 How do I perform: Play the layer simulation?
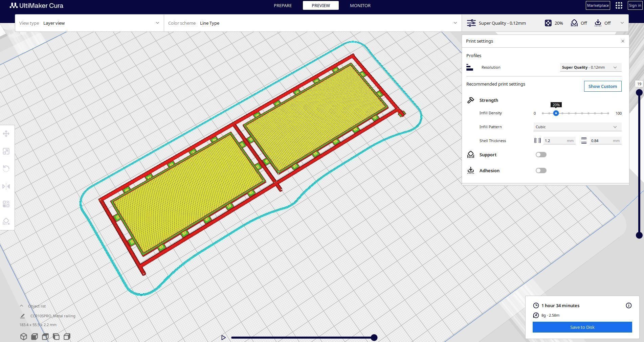223,337
